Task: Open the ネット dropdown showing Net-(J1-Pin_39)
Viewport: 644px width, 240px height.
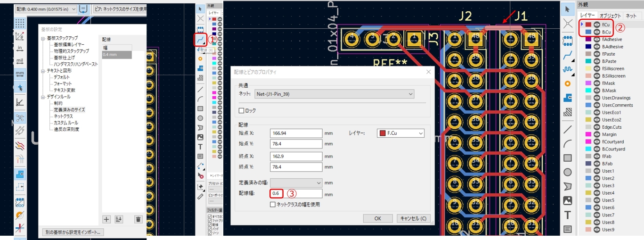Action: (334, 94)
